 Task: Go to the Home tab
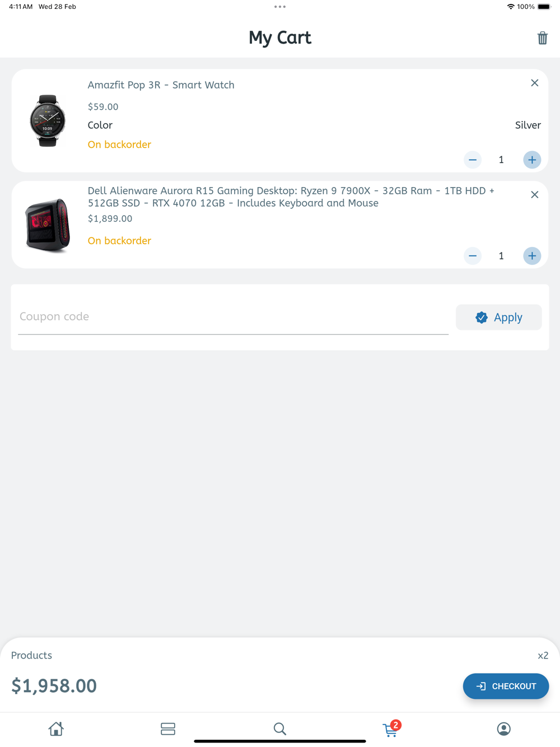[x=56, y=729]
